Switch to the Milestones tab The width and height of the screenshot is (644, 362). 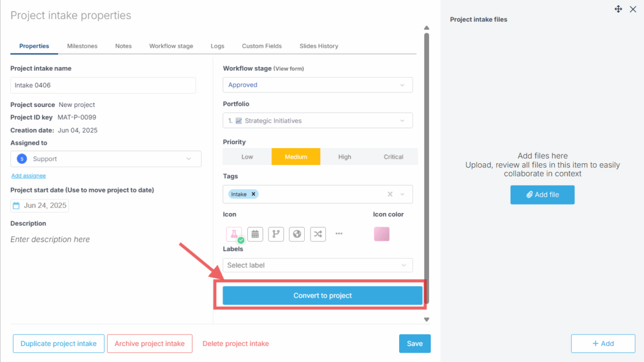pos(82,46)
